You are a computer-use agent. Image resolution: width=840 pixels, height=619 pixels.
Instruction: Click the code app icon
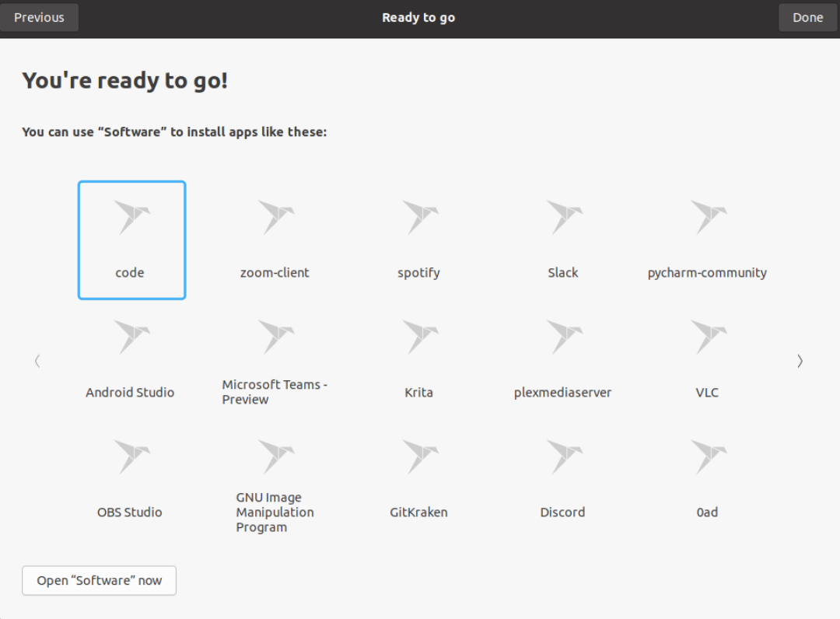pos(131,218)
